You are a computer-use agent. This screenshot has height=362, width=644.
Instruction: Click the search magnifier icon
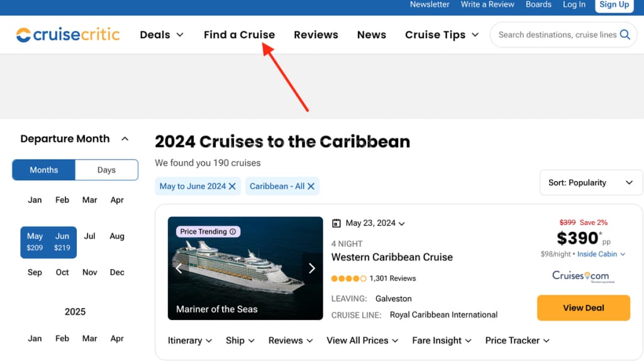click(625, 35)
